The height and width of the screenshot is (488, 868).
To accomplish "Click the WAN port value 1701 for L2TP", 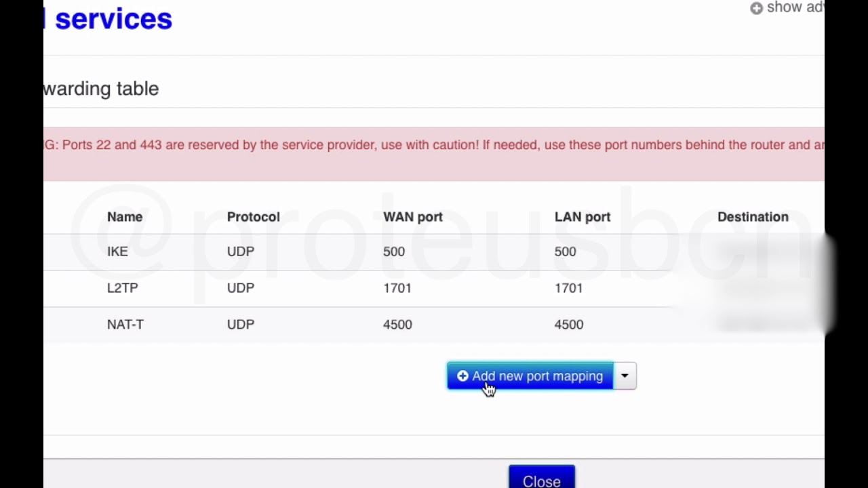I will (x=397, y=288).
